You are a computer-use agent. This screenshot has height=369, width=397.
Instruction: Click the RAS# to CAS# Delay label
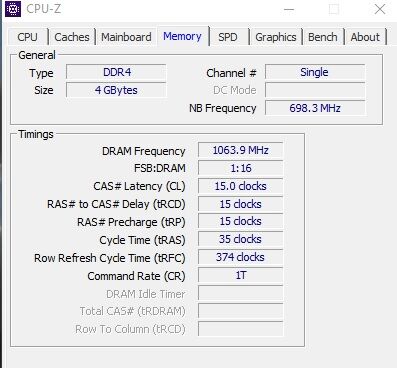[116, 204]
